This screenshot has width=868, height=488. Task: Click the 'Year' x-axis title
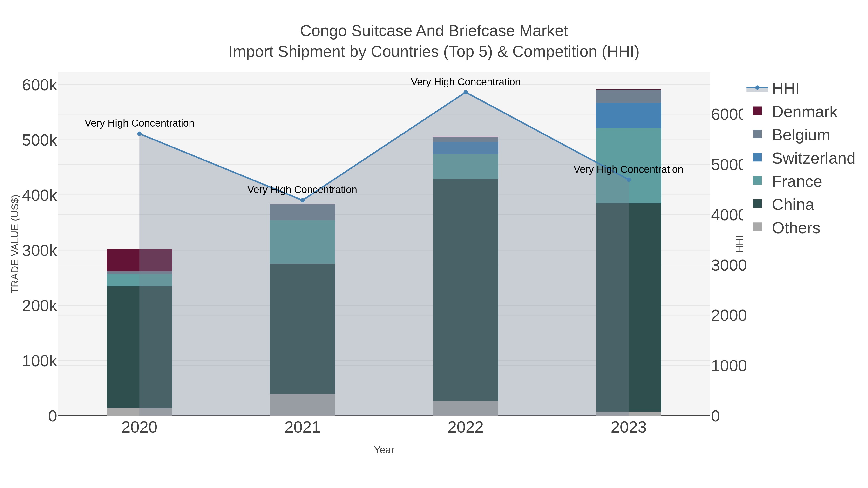384,450
